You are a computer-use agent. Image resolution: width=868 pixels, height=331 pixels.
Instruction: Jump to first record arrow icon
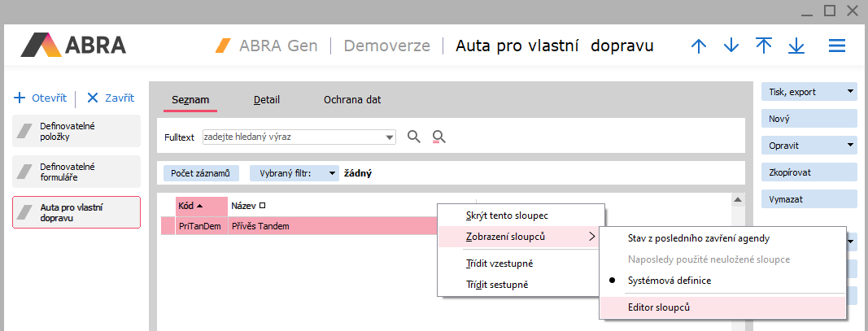763,46
